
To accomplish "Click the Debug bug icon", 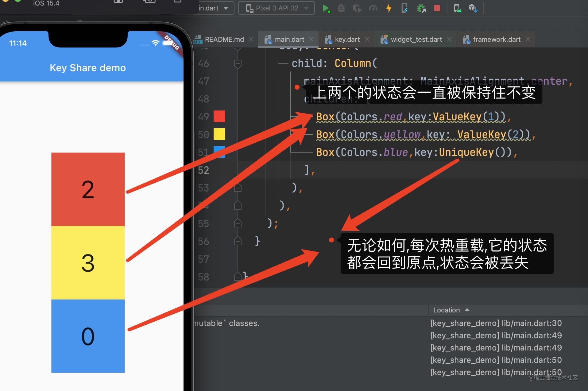I will pos(341,8).
